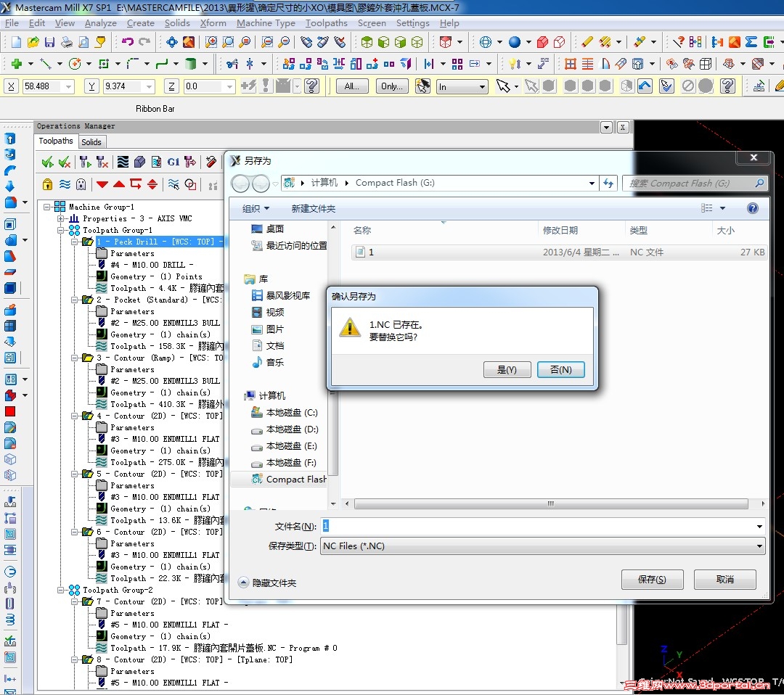Click the file list horizontal scrollbar
The image size is (784, 695).
tap(550, 503)
